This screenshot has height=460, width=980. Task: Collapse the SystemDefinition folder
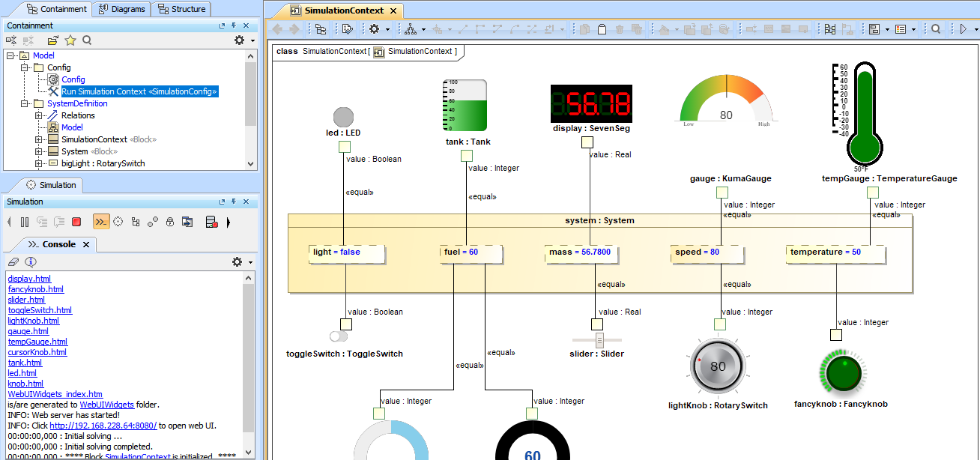coord(25,103)
